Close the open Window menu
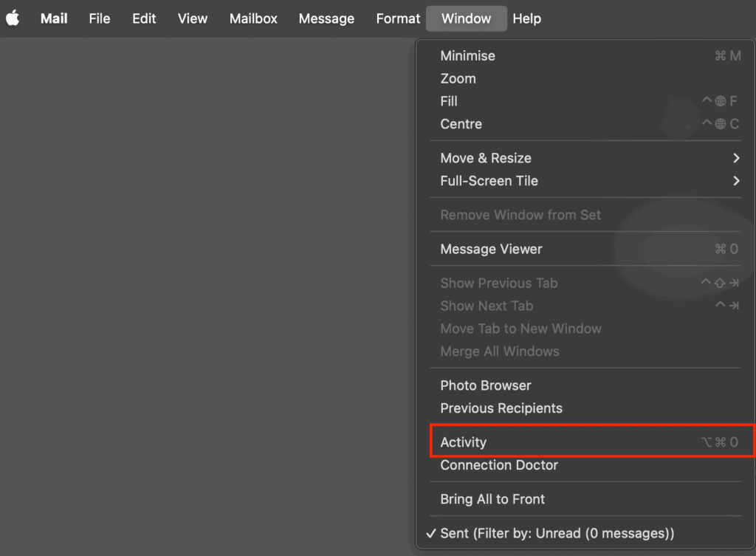Image resolution: width=756 pixels, height=556 pixels. [x=467, y=18]
